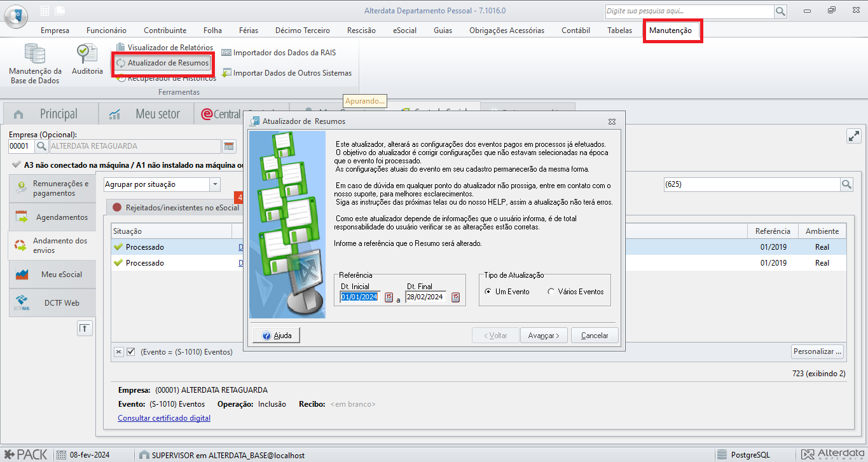
Task: Open Meu eSocial sidebar section
Action: tap(52, 275)
